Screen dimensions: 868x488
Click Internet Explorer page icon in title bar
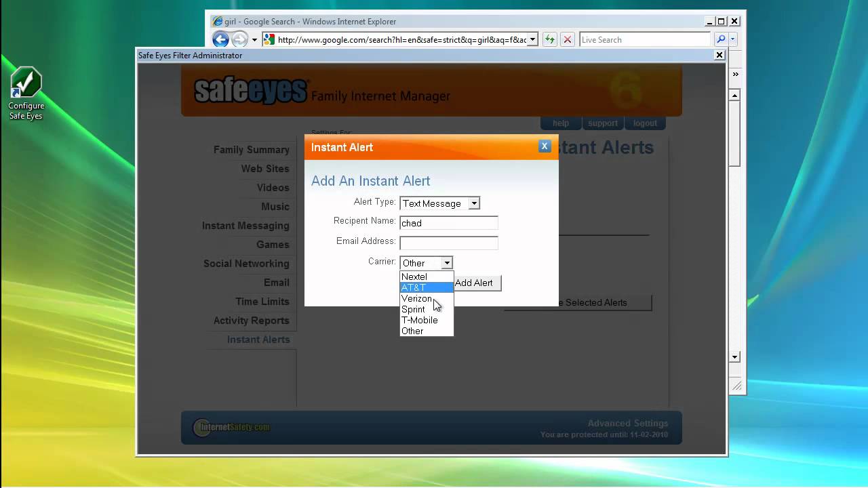pos(218,22)
